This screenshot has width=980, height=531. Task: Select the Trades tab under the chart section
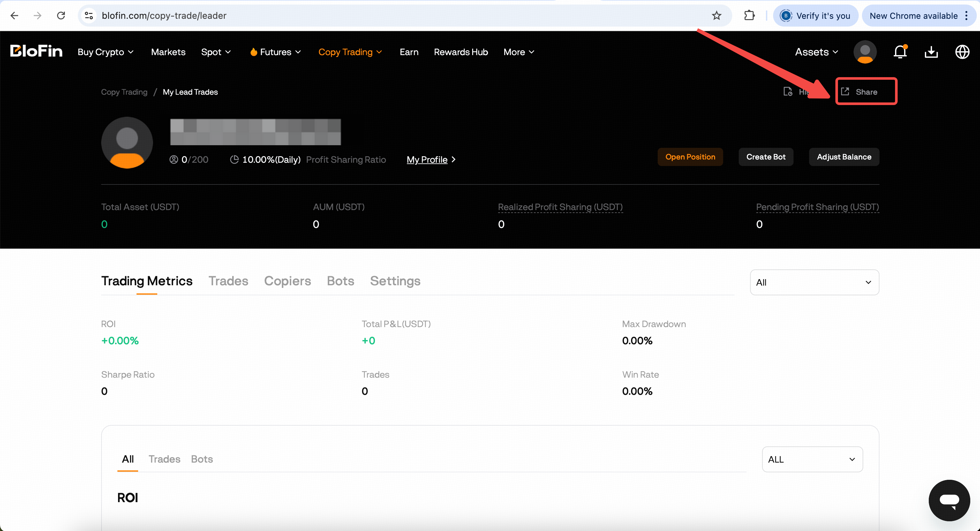click(x=164, y=459)
